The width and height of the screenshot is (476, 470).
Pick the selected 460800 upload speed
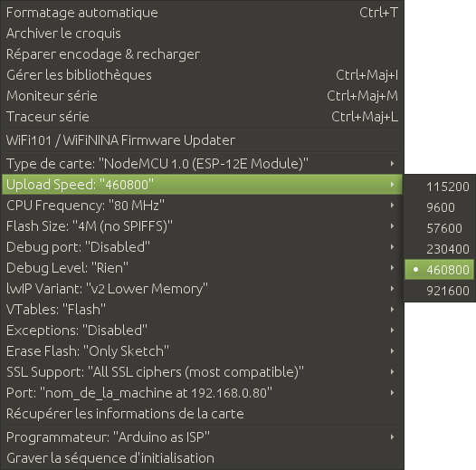tap(440, 270)
